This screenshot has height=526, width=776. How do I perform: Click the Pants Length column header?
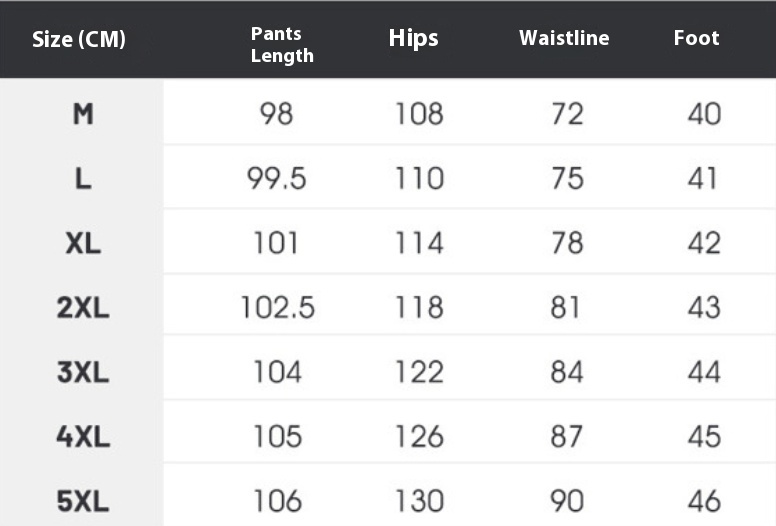click(x=281, y=45)
